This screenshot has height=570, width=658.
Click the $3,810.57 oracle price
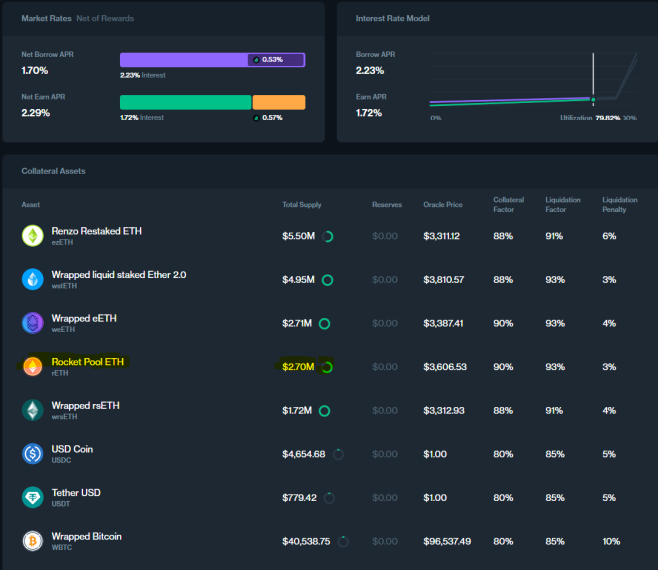coord(444,280)
